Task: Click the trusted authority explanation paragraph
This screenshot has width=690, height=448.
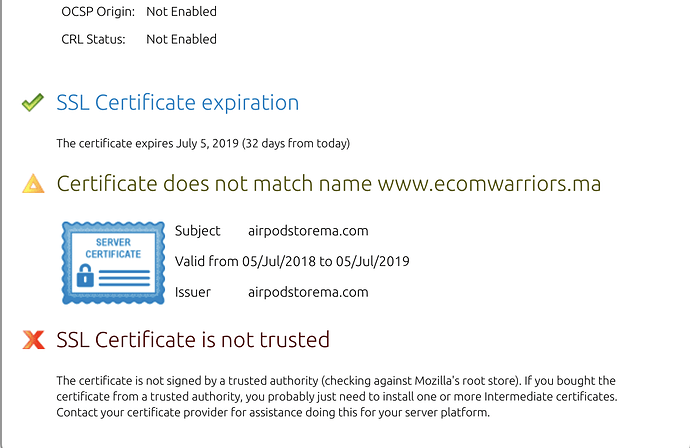Action: (x=337, y=397)
